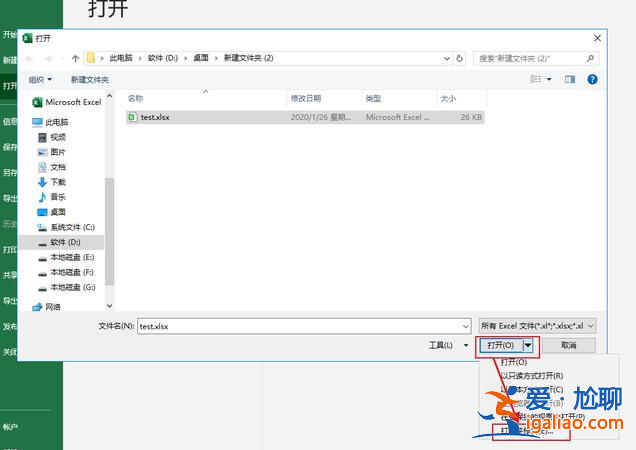This screenshot has width=636, height=450.
Task: Open the 下载 folder
Action: (52, 182)
